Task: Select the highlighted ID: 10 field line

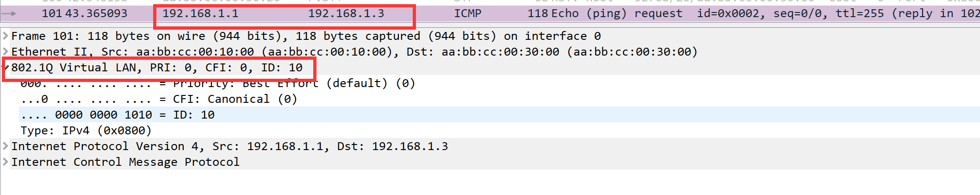Action: click(499, 115)
